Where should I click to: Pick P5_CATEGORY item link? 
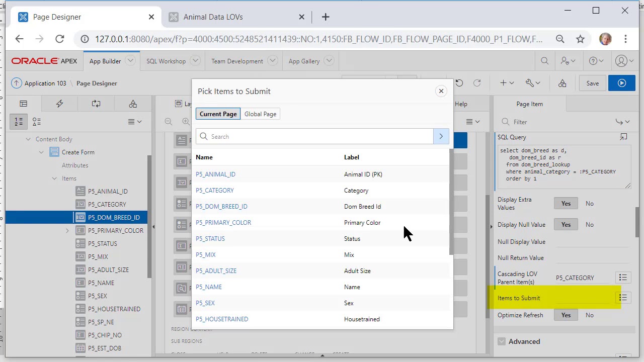(x=215, y=191)
